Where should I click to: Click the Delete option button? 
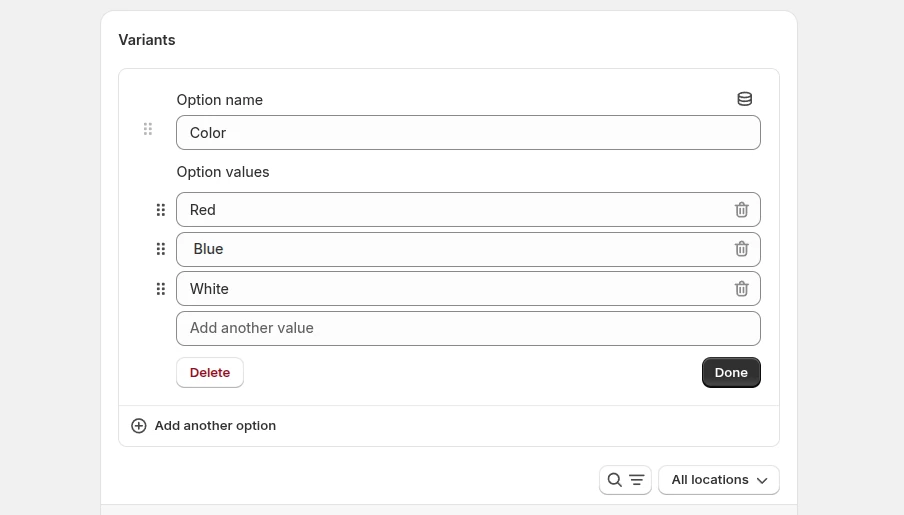point(210,373)
